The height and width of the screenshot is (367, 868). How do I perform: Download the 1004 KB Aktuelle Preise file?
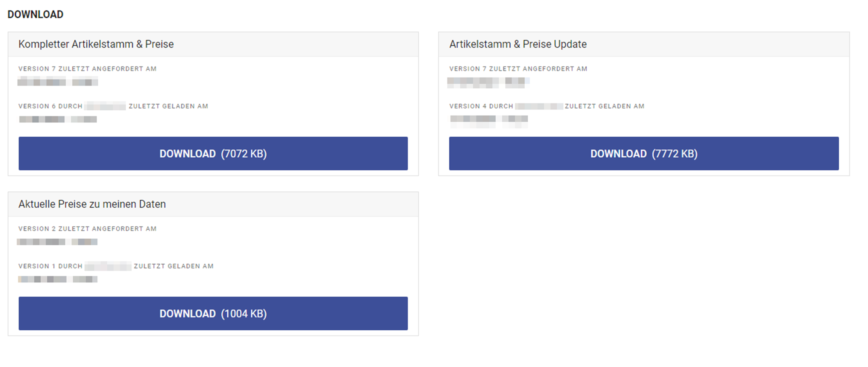click(x=213, y=313)
